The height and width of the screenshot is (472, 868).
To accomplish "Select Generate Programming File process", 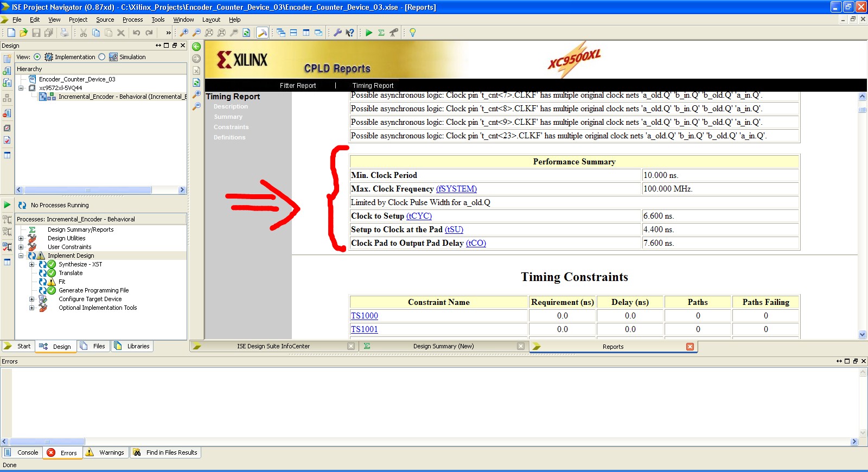I will (x=94, y=290).
